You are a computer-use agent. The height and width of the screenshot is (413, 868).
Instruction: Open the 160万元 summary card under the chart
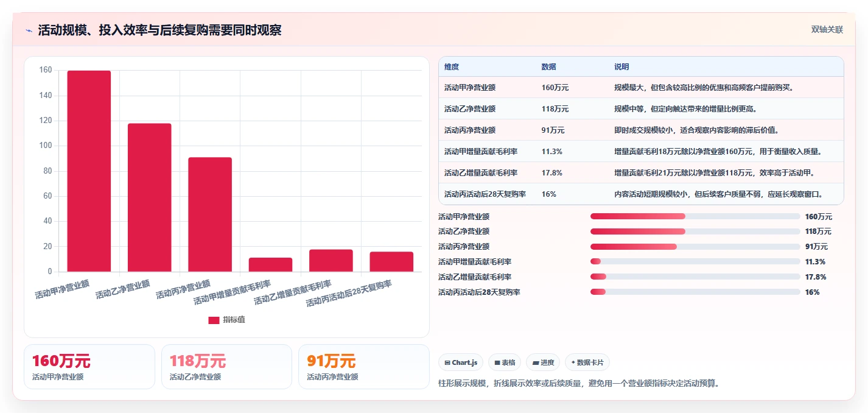(89, 367)
